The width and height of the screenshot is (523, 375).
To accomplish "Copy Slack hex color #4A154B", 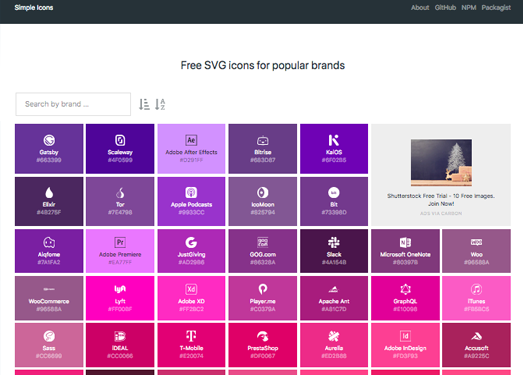I will click(x=334, y=263).
